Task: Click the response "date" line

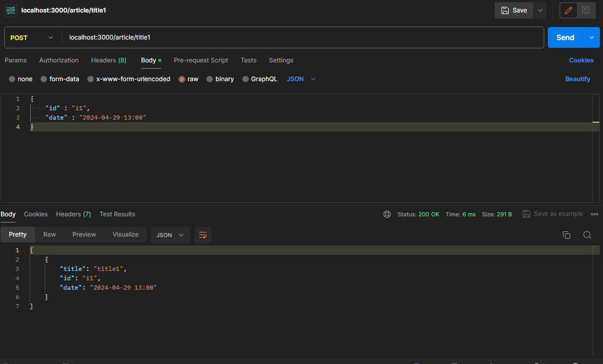Action: pos(108,288)
